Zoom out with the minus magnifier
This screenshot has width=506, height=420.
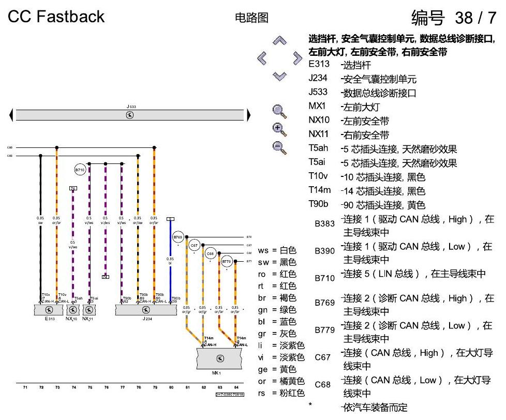pyautogui.click(x=279, y=148)
